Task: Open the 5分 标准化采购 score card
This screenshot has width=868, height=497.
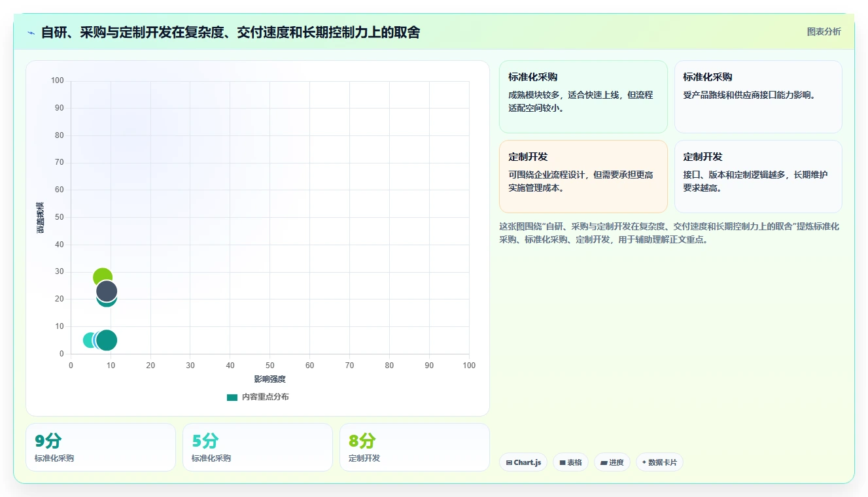Action: [258, 447]
